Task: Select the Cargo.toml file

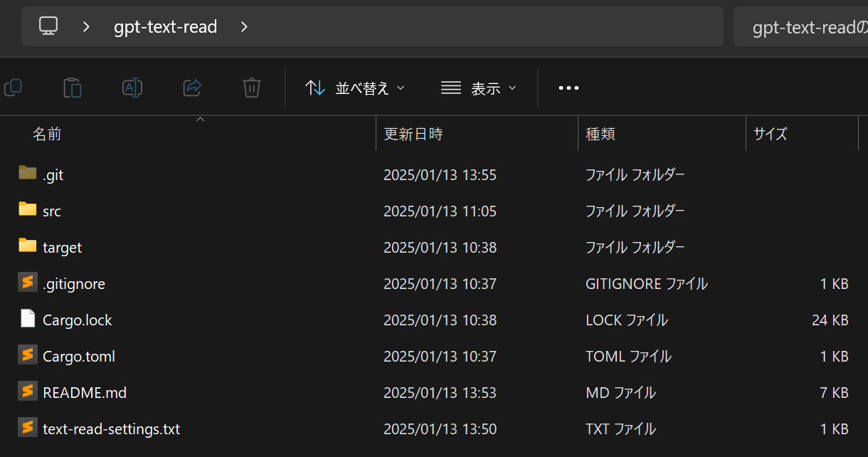Action: click(x=78, y=356)
